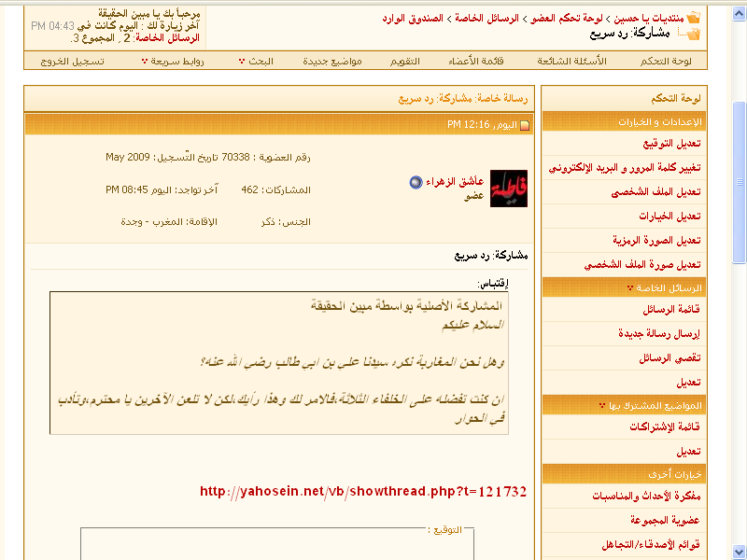The height and width of the screenshot is (560, 747).
Task: Click the الإعدادات و الخيارات section header
Action: pyautogui.click(x=624, y=122)
